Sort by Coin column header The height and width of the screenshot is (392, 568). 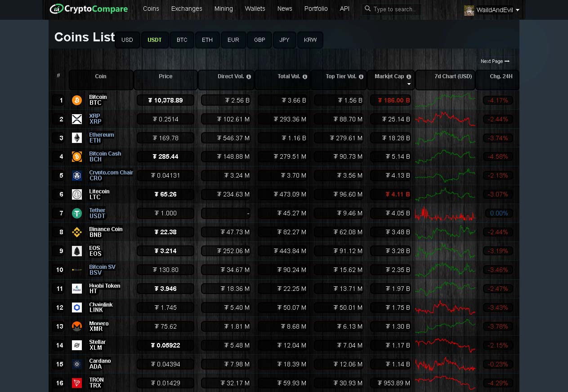click(x=101, y=80)
